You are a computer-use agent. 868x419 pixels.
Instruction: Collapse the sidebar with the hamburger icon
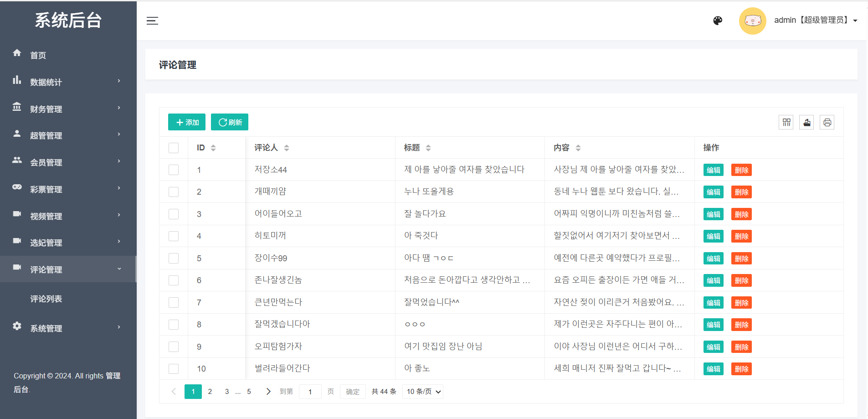point(152,21)
